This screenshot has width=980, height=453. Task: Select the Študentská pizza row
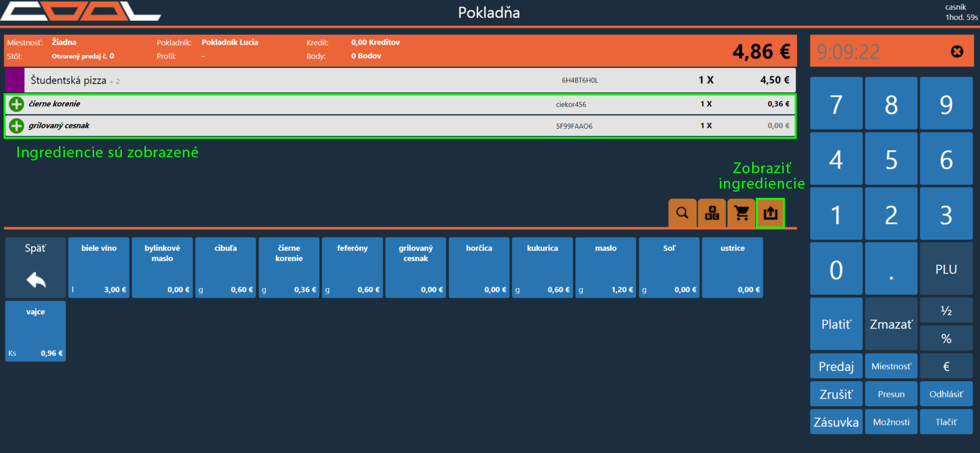tap(358, 80)
